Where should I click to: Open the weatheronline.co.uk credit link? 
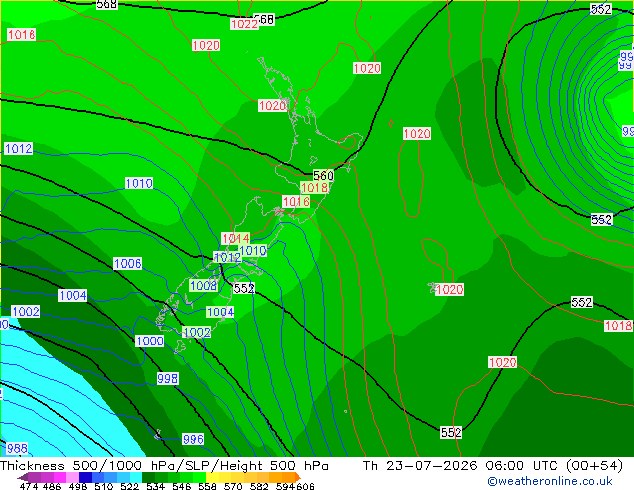coord(550,481)
